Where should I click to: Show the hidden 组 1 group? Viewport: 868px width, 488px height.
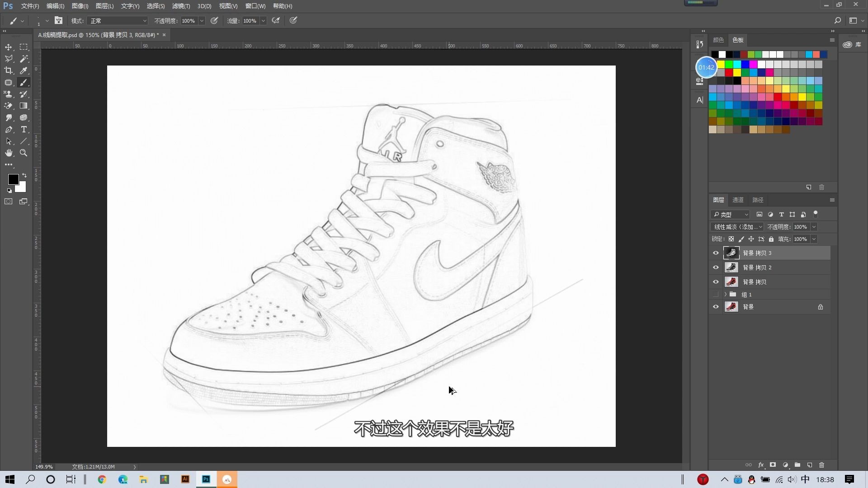[716, 295]
